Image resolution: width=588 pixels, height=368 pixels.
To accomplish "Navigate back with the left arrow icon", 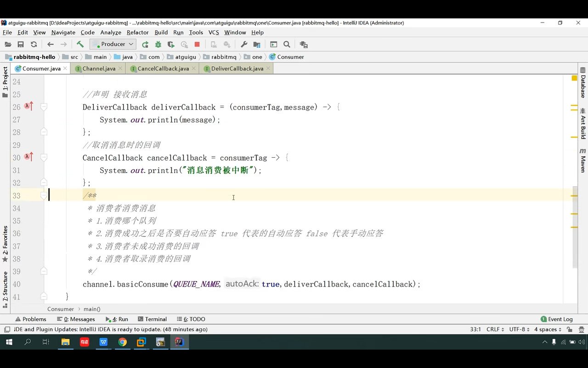I will [51, 45].
